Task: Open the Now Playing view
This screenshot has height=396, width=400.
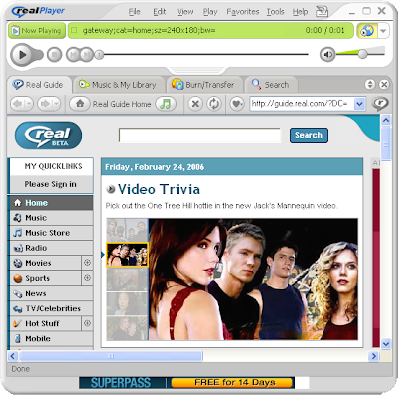Action: [37, 31]
